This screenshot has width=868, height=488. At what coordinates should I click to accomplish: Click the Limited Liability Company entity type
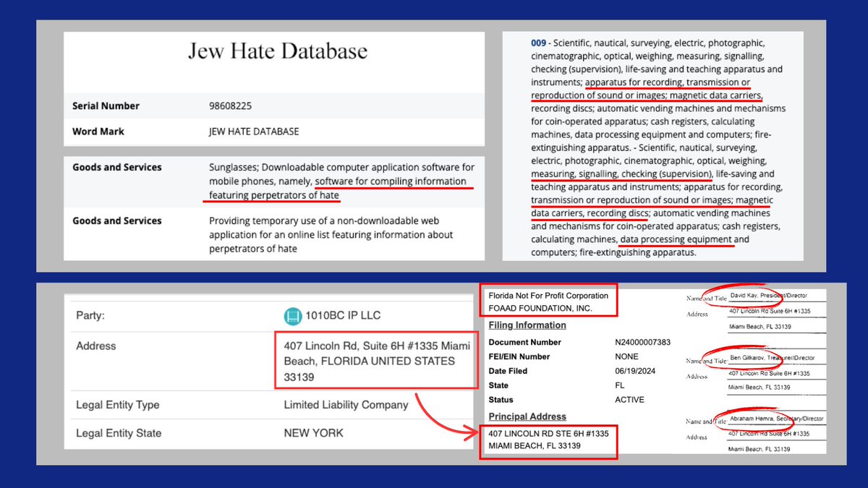pos(346,405)
